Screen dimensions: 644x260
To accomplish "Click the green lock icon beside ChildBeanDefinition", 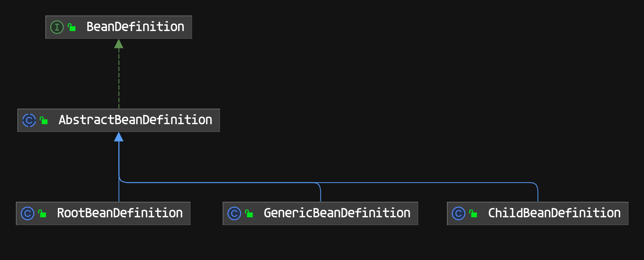I will click(473, 214).
